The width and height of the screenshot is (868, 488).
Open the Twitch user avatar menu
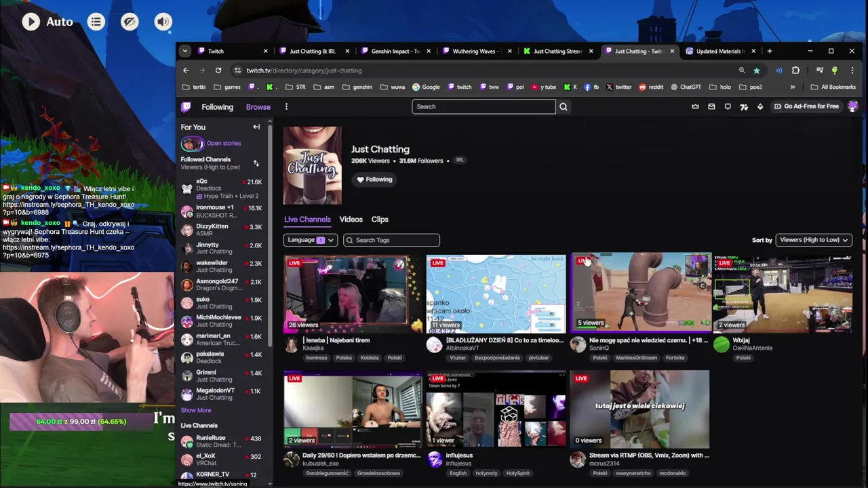click(852, 106)
